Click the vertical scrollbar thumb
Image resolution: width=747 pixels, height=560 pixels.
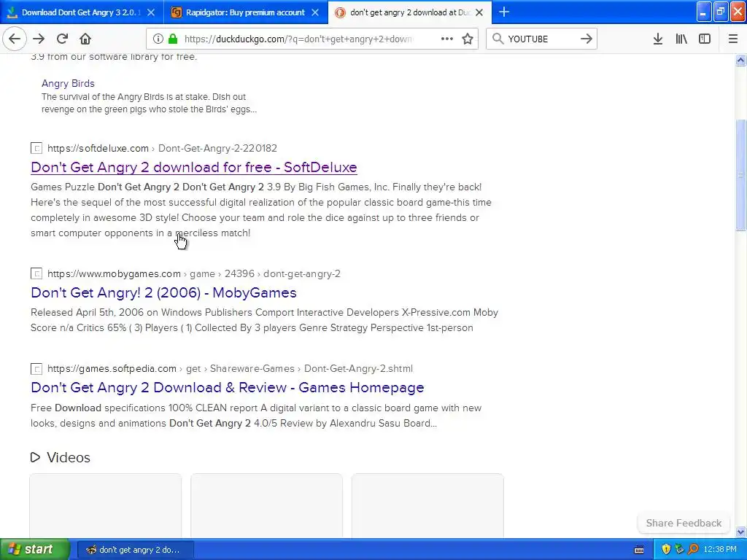[740, 175]
